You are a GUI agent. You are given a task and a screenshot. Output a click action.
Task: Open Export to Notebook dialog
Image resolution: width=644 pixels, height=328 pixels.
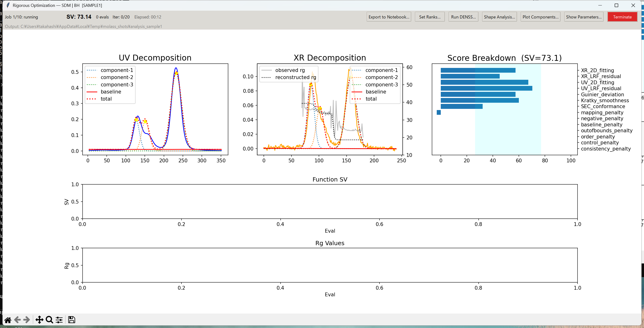coord(389,17)
